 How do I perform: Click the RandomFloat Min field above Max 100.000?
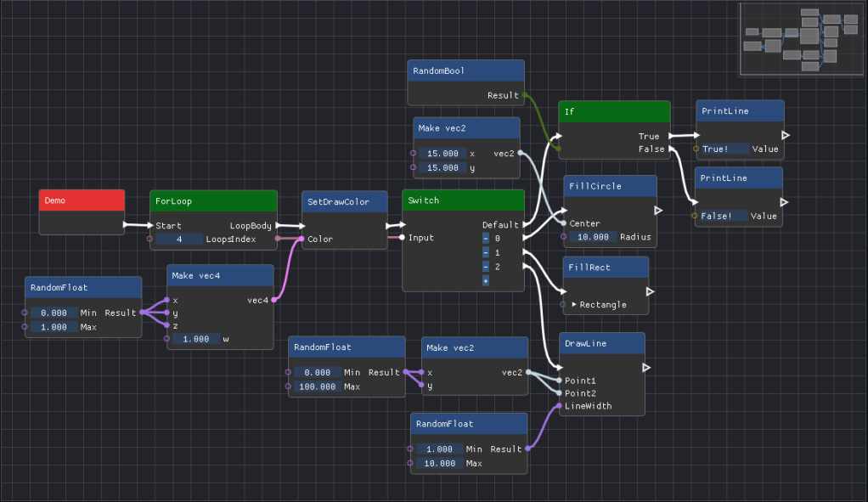point(317,373)
